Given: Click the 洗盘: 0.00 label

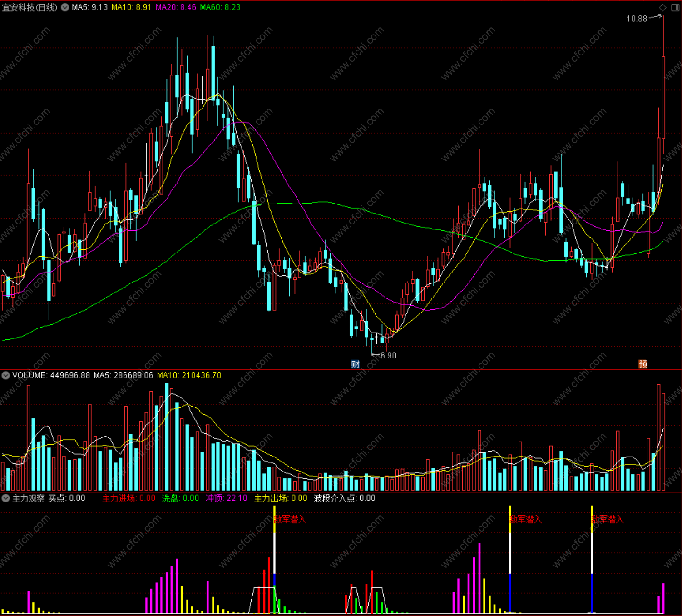Looking at the screenshot, I should point(180,498).
